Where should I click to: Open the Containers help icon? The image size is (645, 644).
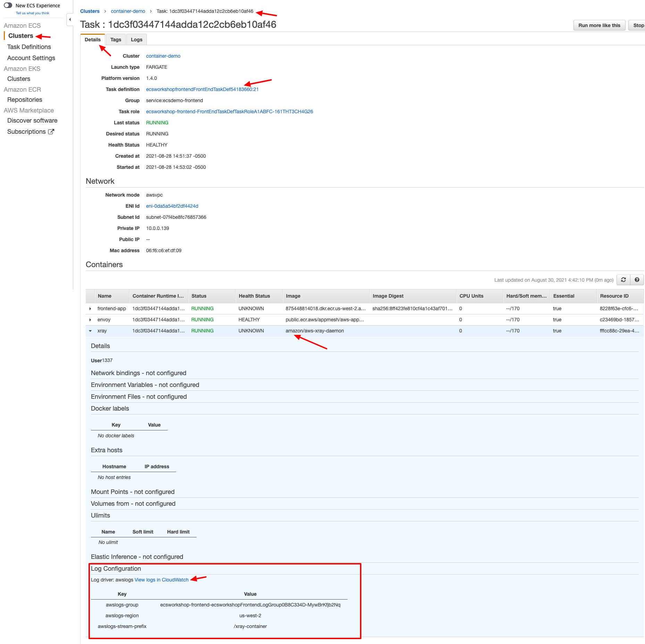click(x=636, y=280)
